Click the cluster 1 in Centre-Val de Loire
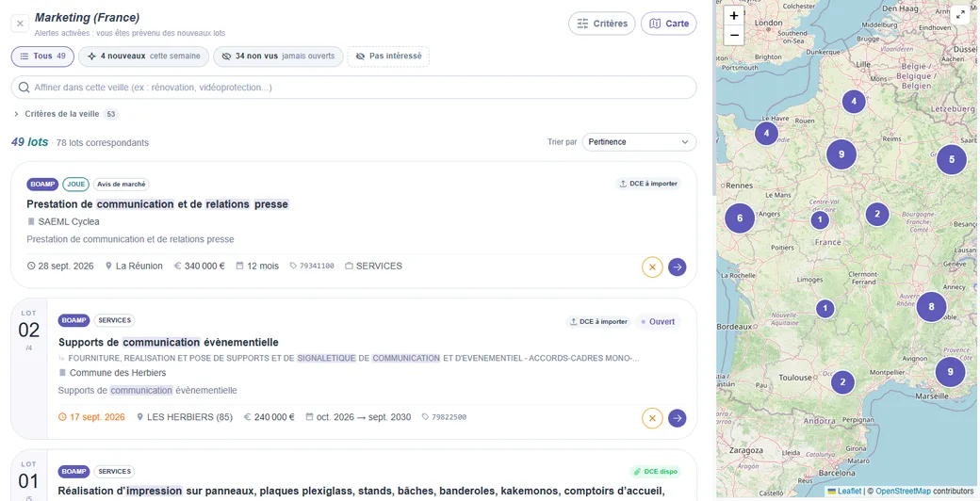This screenshot has height=501, width=980. 820,219
